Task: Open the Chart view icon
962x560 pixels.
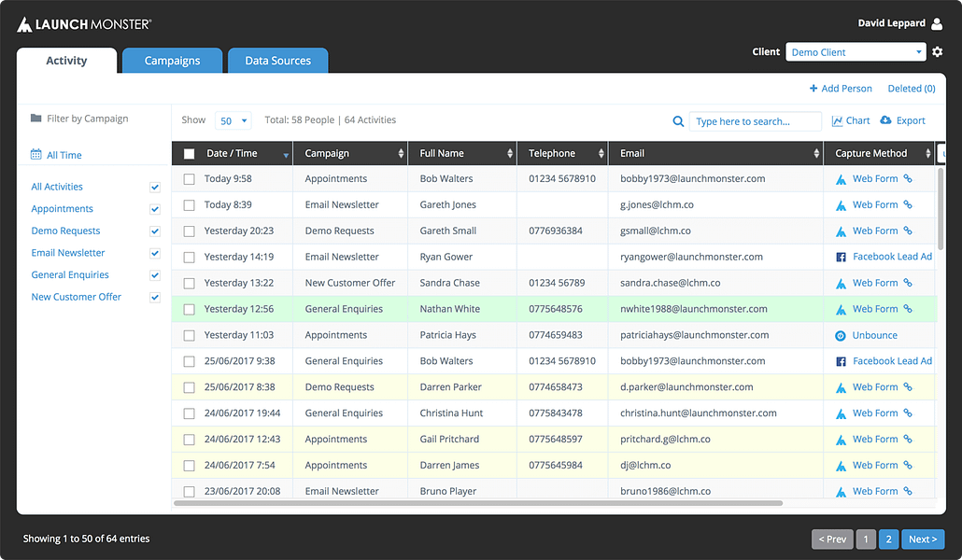Action: coord(837,120)
